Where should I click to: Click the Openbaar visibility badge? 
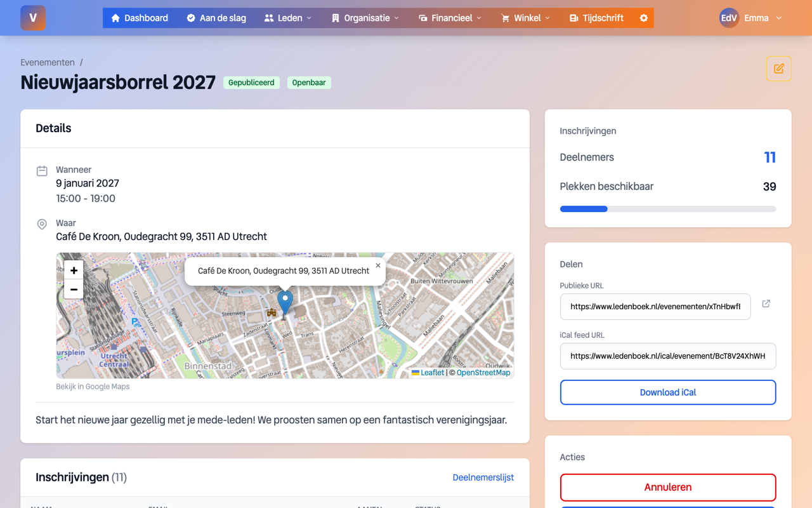309,83
